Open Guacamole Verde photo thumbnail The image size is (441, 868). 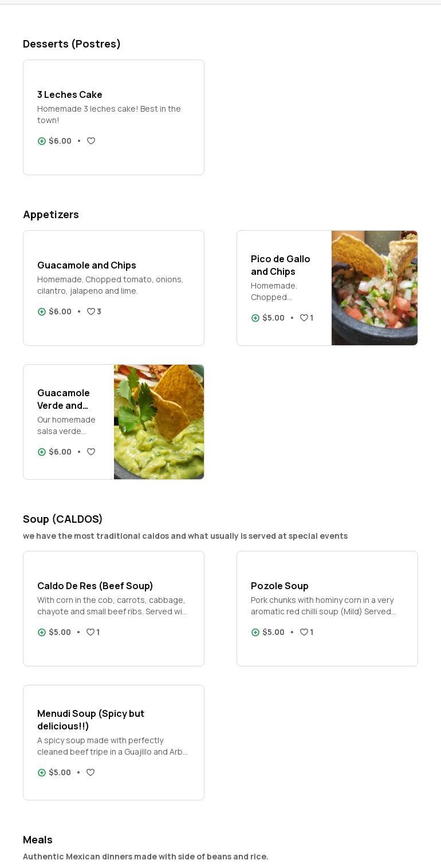[159, 422]
